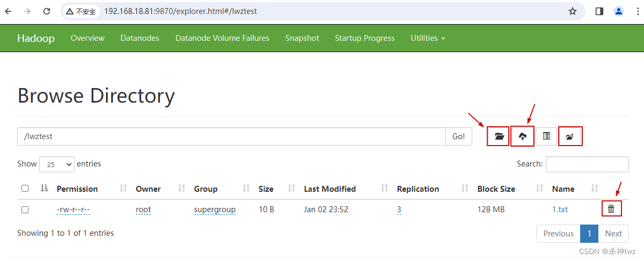The height and width of the screenshot is (260, 644).
Task: Open the 1.txt file link
Action: click(560, 210)
